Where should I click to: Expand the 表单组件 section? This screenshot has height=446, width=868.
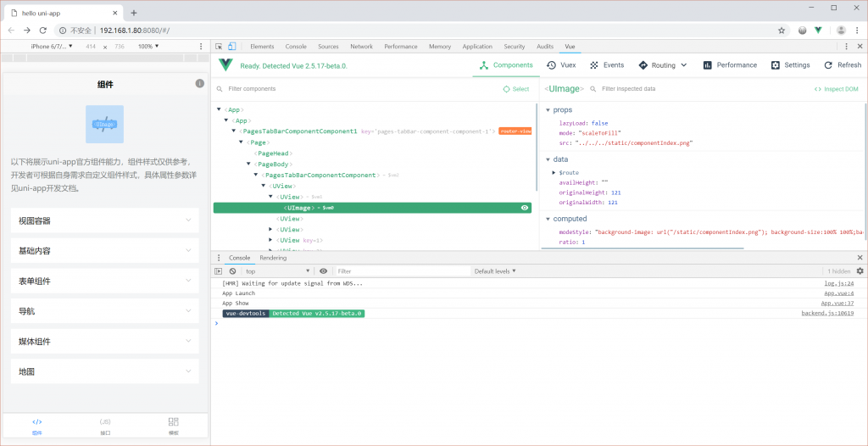(104, 281)
